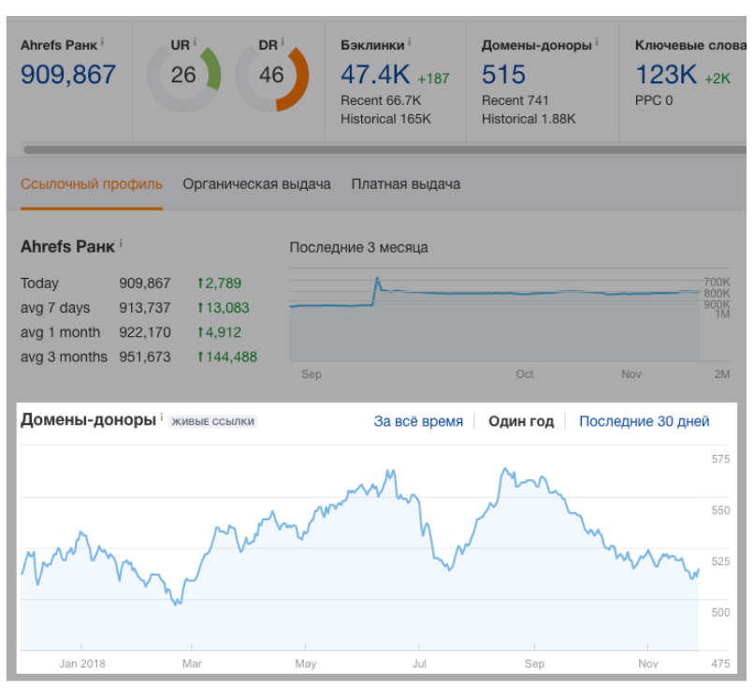
Task: Open the 123K keywords count
Action: tap(665, 75)
